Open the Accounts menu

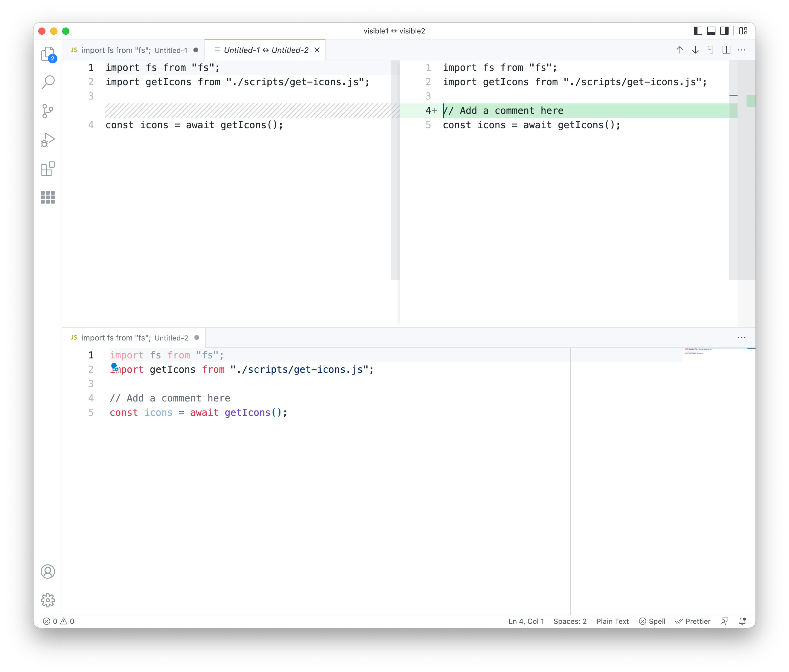(x=48, y=572)
